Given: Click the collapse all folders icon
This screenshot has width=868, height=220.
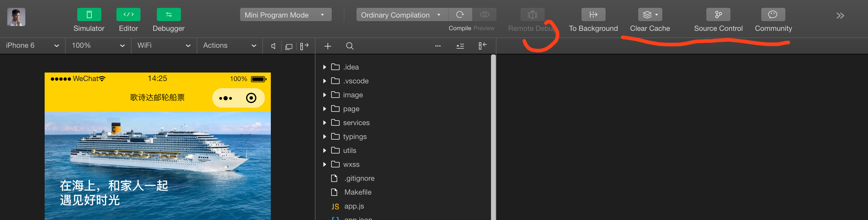Looking at the screenshot, I should (x=460, y=46).
